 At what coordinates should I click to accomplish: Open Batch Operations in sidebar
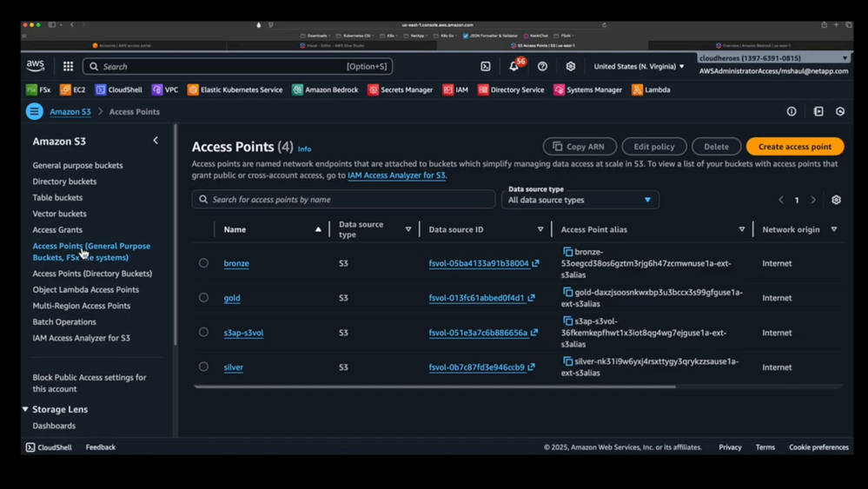pos(64,322)
